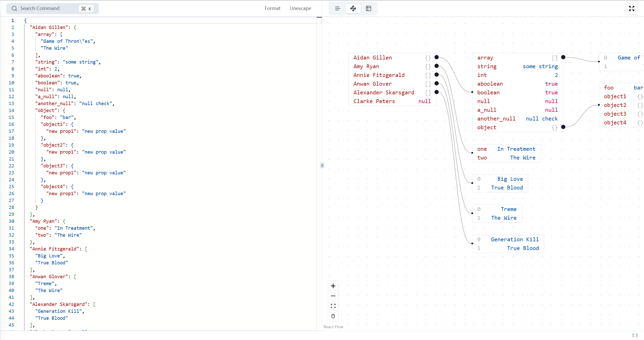Click the fullscreen expand icon
Image resolution: width=644 pixels, height=340 pixels.
click(x=632, y=8)
